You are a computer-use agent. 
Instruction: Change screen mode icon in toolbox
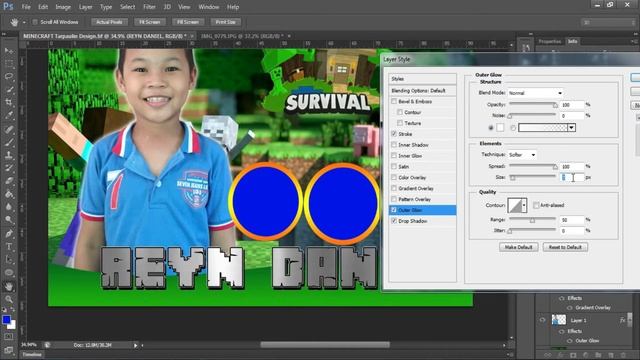click(9, 350)
